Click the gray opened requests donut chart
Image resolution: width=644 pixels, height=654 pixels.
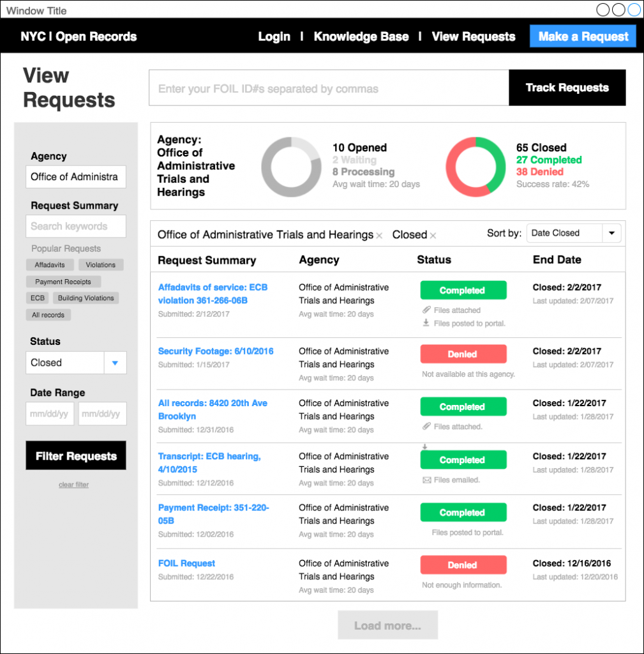click(291, 165)
